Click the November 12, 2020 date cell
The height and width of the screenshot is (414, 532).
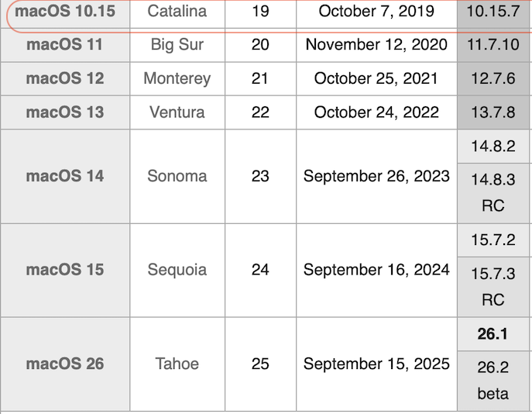tap(376, 45)
